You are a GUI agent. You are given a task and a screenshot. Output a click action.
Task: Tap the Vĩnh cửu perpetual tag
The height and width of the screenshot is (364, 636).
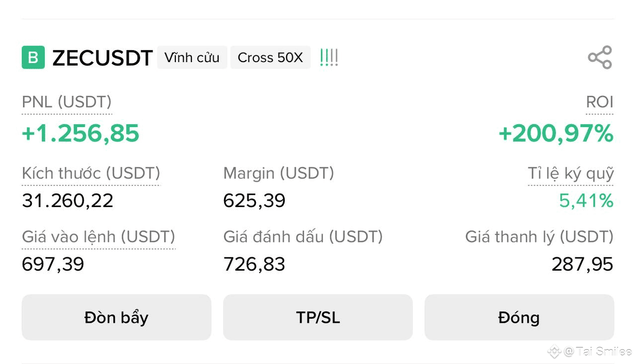192,58
